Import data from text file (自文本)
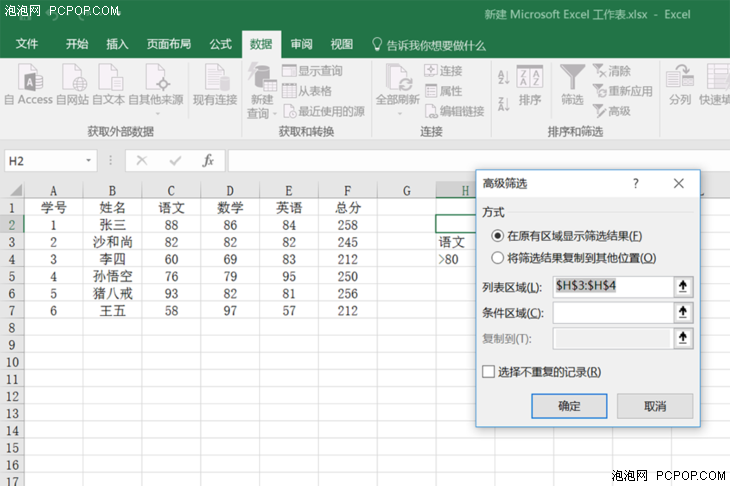Image resolution: width=730 pixels, height=486 pixels. tap(108, 85)
